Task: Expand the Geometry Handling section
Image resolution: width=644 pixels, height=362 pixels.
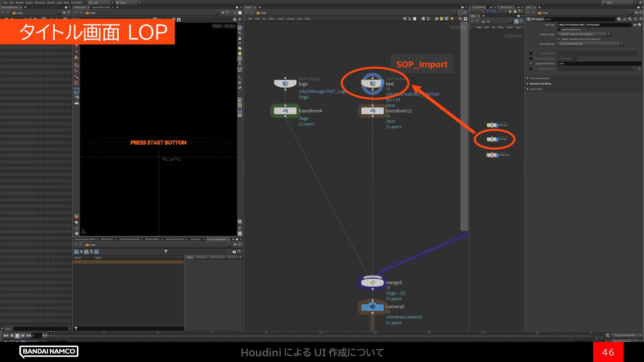Action: tap(540, 84)
